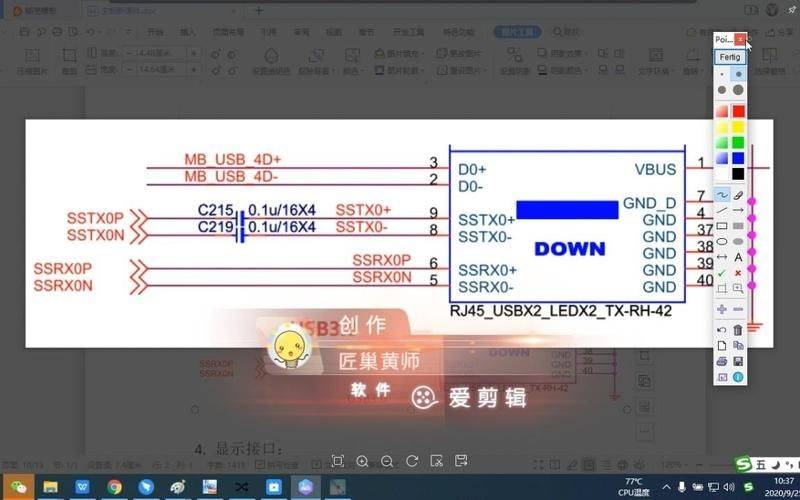Pick the translucent yellow highlighter color
The width and height of the screenshot is (800, 500).
click(721, 127)
